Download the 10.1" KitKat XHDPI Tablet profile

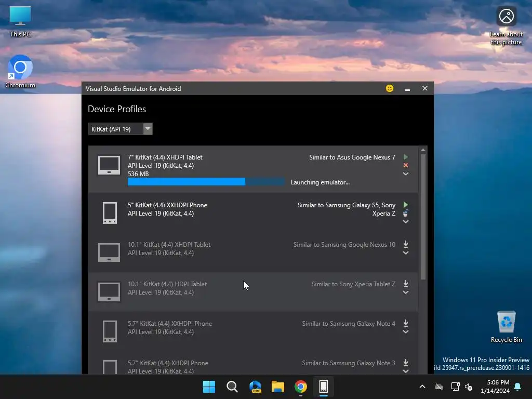pyautogui.click(x=405, y=244)
